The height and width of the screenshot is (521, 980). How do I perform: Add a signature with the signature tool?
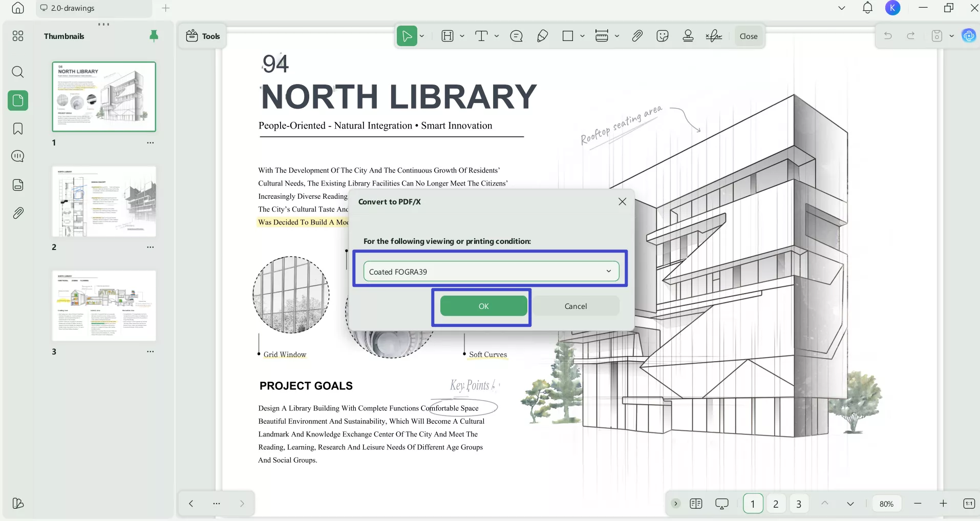(713, 36)
